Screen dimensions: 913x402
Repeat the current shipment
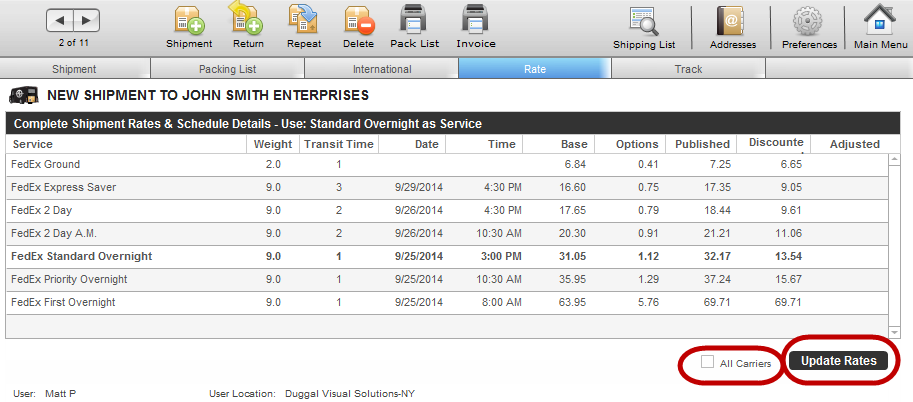[x=304, y=26]
